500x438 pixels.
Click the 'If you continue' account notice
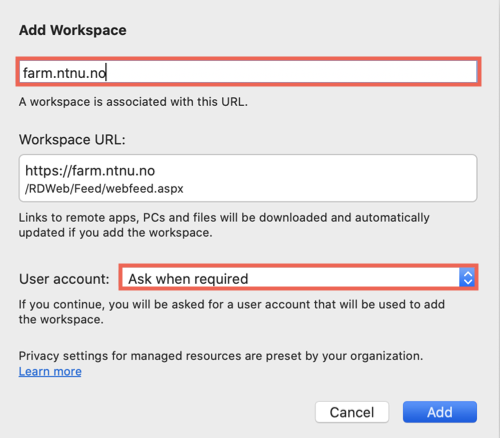click(x=232, y=312)
